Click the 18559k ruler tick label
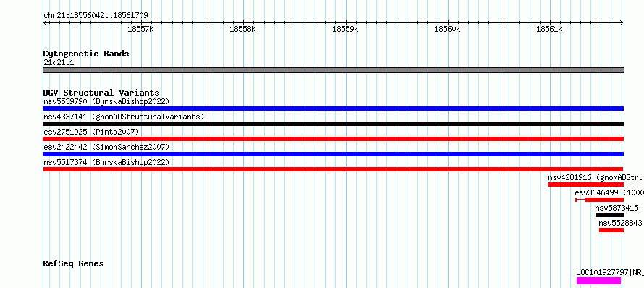 (345, 29)
